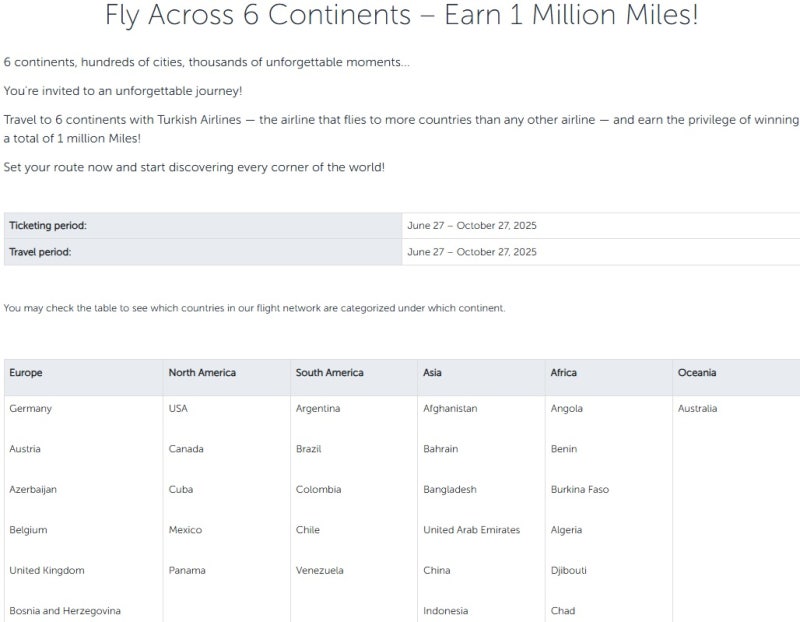Image resolution: width=800 pixels, height=622 pixels.
Task: Click the Africa column header
Action: point(563,373)
